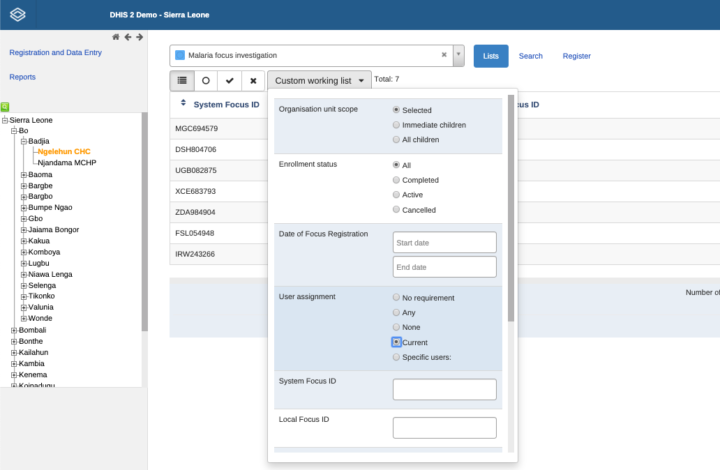
Task: Click the DHIS 2 logo icon
Action: pyautogui.click(x=17, y=15)
